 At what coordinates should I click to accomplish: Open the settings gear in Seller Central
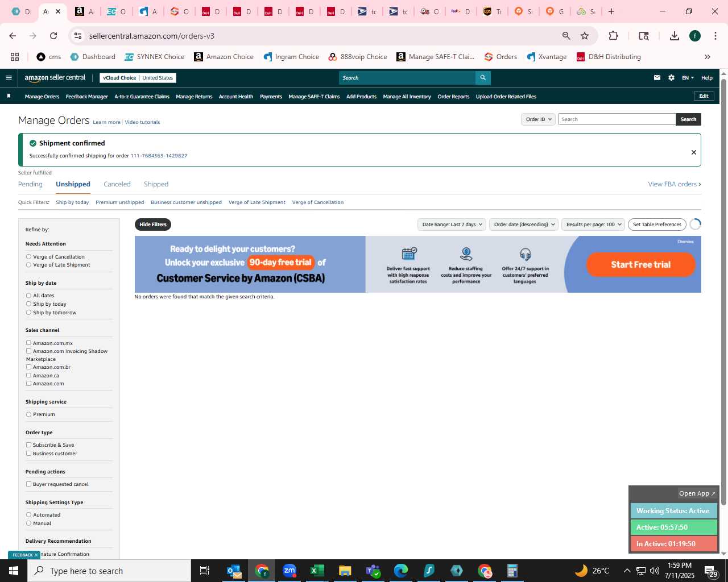pos(671,78)
